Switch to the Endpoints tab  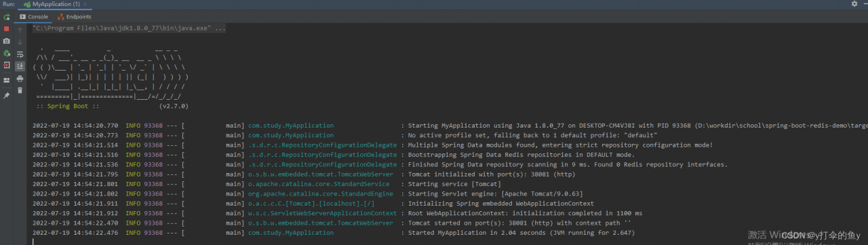[74, 16]
